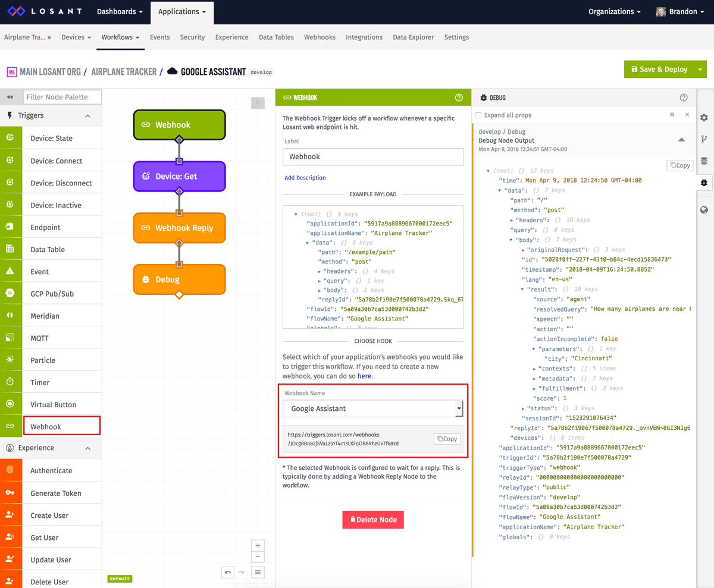Open the Webhook Name dropdown
Viewport: 714px width, 588px height.
(x=373, y=408)
